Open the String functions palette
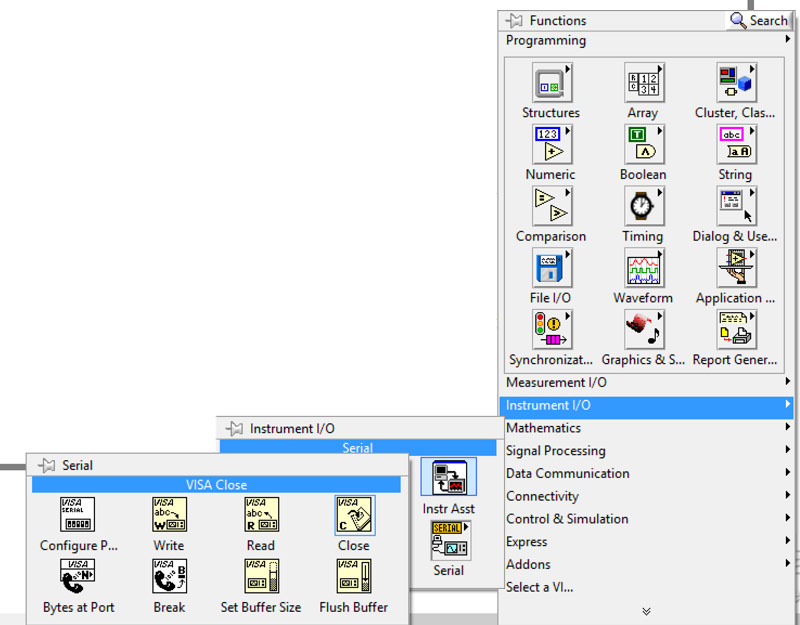800x625 pixels. pos(736,144)
